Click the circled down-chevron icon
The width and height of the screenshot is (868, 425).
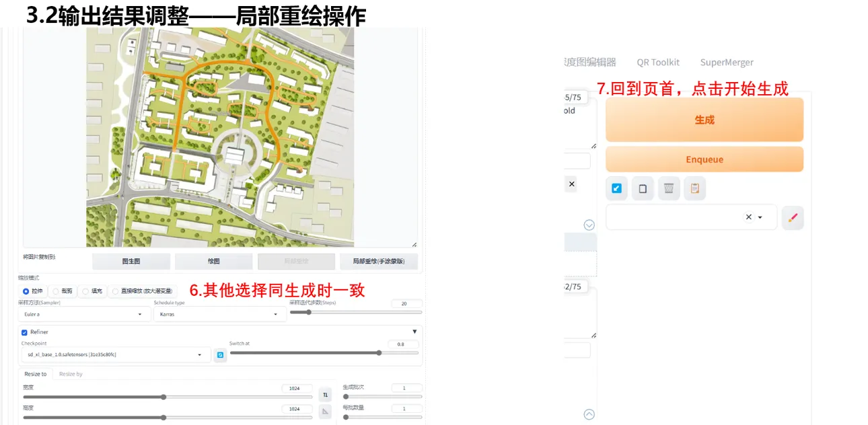coord(589,225)
